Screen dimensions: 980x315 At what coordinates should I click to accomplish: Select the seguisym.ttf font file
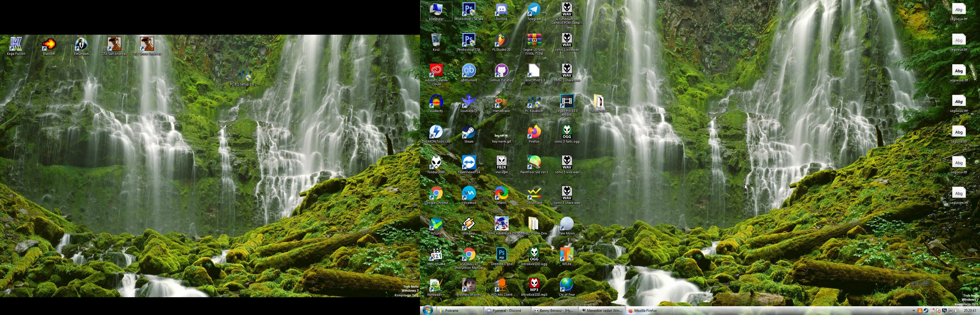pyautogui.click(x=959, y=195)
